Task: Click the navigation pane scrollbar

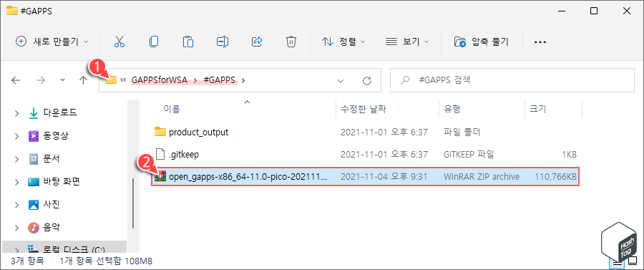Action: pos(132,203)
